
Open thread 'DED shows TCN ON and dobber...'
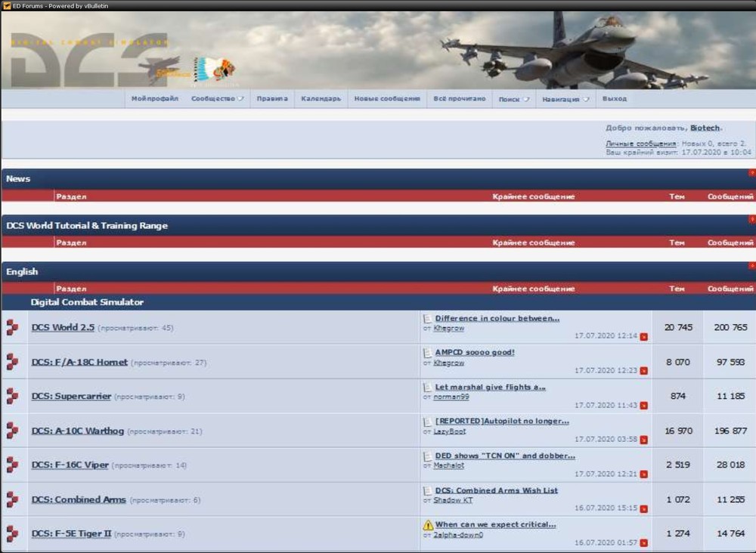coord(505,456)
